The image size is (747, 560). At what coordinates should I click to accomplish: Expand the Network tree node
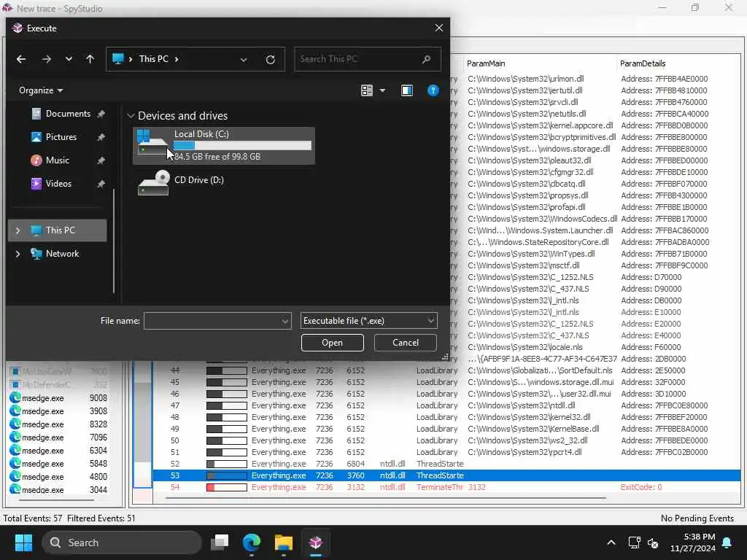pyautogui.click(x=18, y=254)
